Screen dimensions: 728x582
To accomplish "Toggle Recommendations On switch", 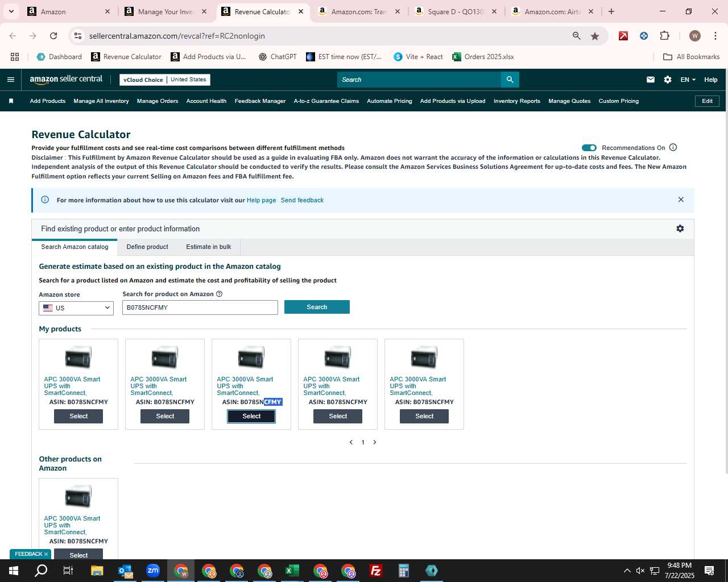I will pyautogui.click(x=589, y=148).
